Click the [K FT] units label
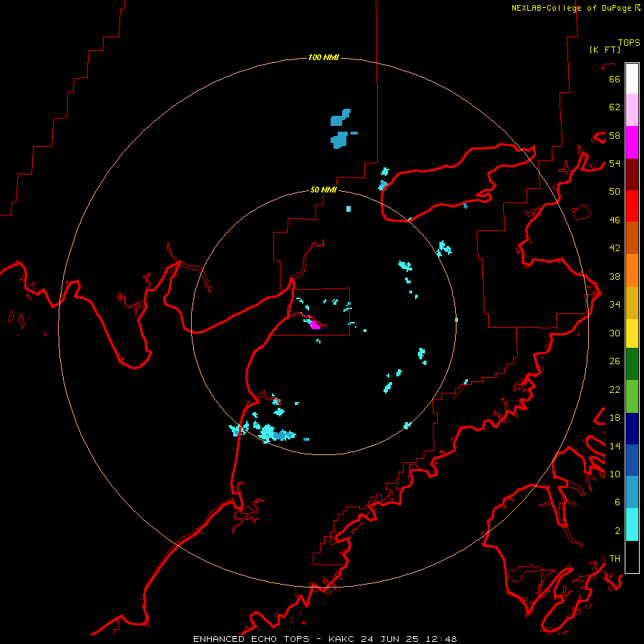The image size is (644, 644). pyautogui.click(x=605, y=49)
